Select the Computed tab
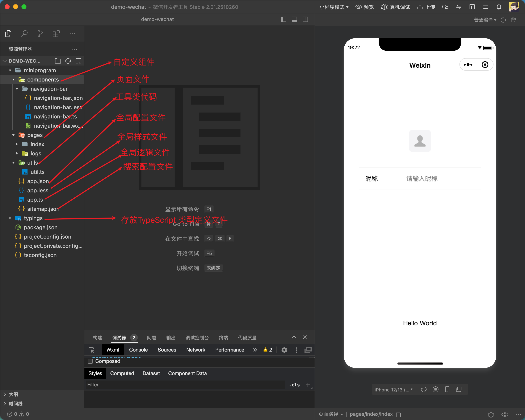Screen dimensions: 525x420 [122, 373]
